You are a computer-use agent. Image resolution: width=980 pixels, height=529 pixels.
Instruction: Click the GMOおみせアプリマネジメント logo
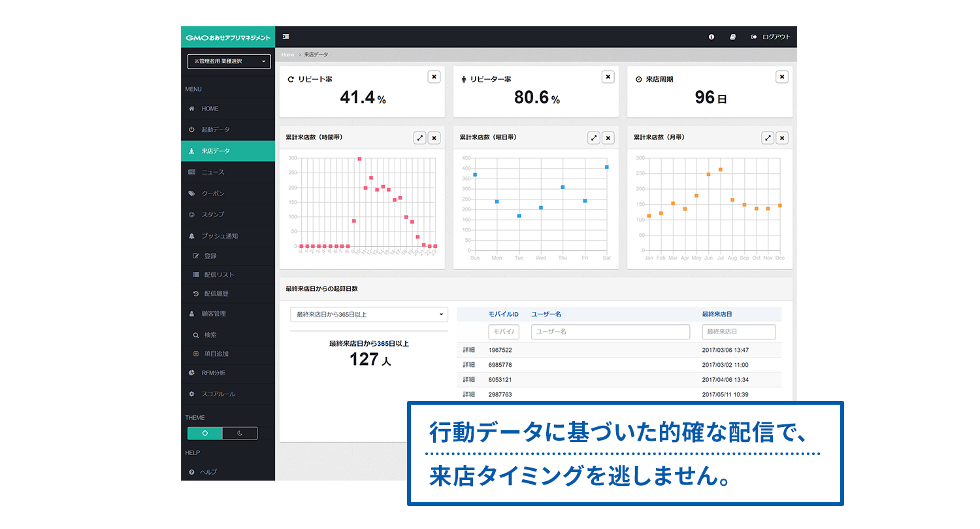(x=228, y=37)
